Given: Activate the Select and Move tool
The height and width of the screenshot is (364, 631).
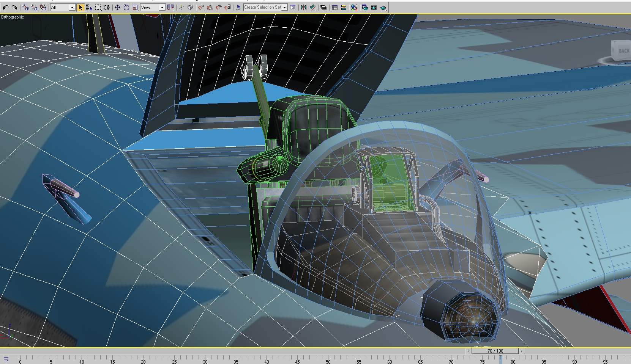Looking at the screenshot, I should pyautogui.click(x=117, y=7).
